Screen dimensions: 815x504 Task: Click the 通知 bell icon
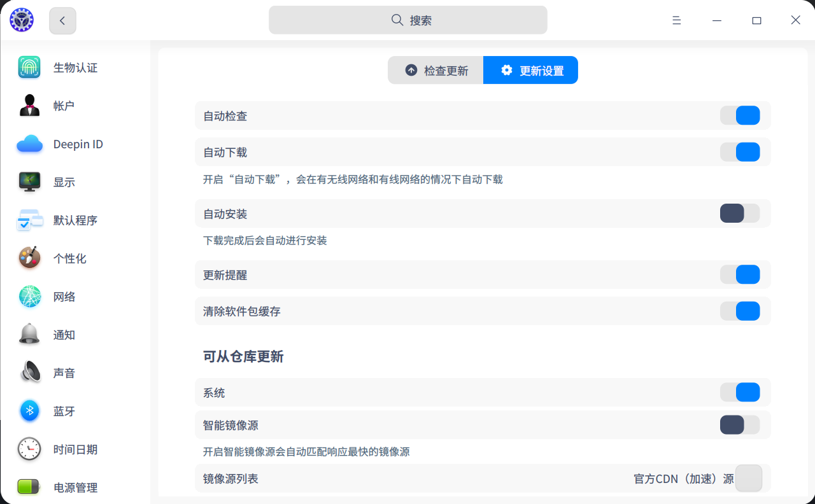[29, 335]
